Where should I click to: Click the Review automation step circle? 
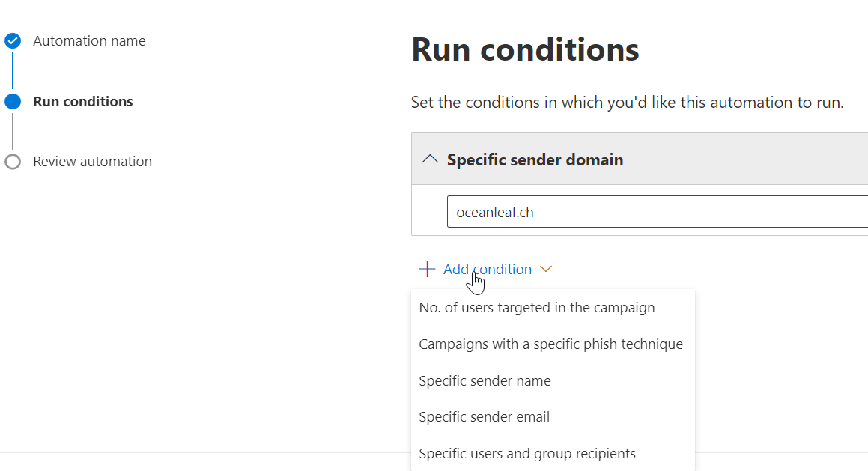13,162
